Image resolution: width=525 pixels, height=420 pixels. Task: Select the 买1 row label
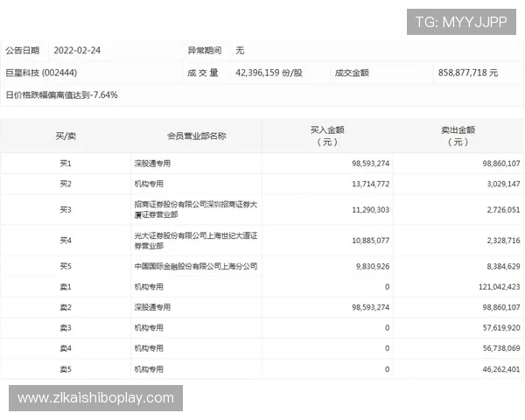(66, 164)
